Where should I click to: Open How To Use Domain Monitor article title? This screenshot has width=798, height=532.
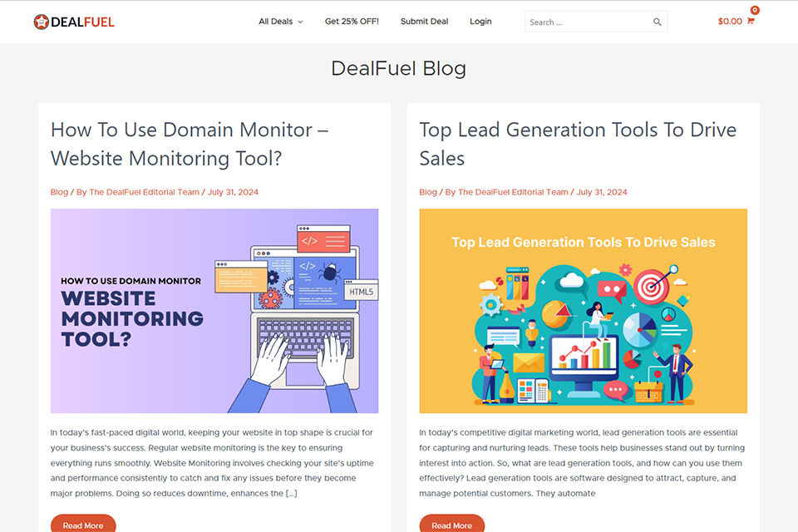click(x=190, y=144)
